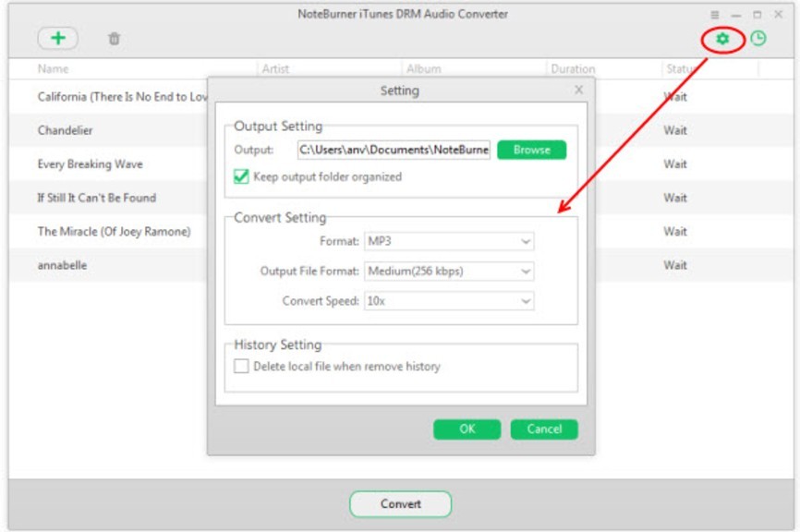Select the annabelle track row
This screenshot has width=800, height=532.
tap(62, 265)
